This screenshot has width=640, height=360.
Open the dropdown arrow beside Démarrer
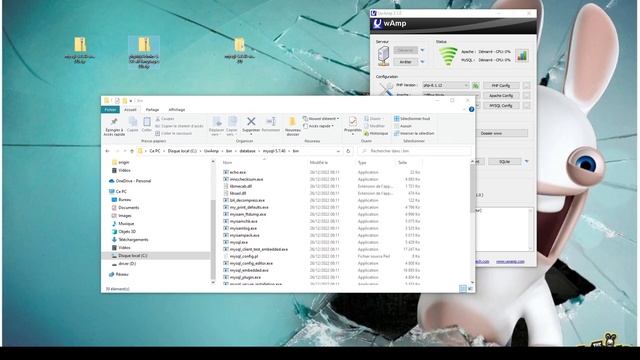tap(422, 50)
